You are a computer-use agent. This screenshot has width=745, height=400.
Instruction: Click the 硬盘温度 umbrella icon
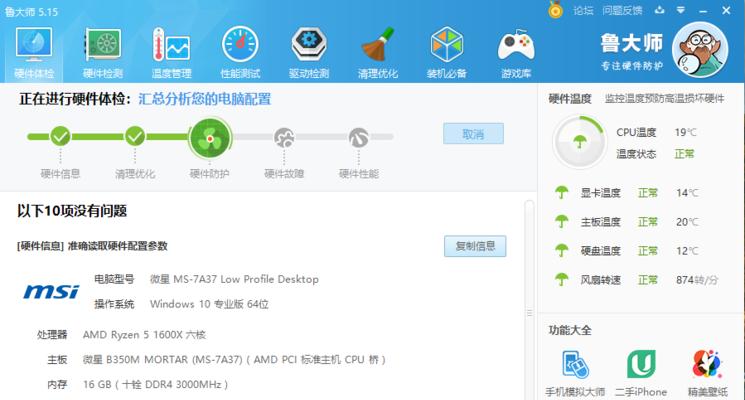tap(562, 250)
